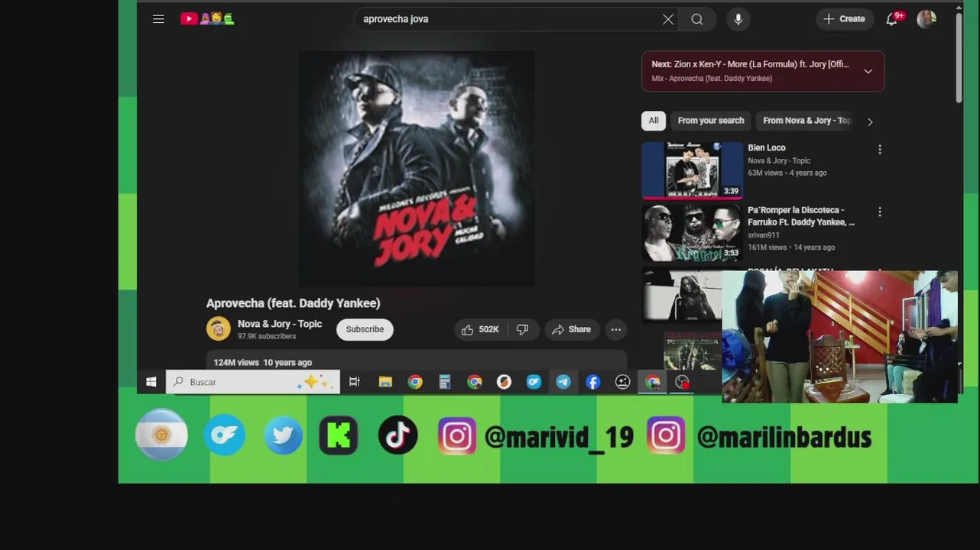Start voice search with the microphone
This screenshot has width=980, height=550.
738,19
